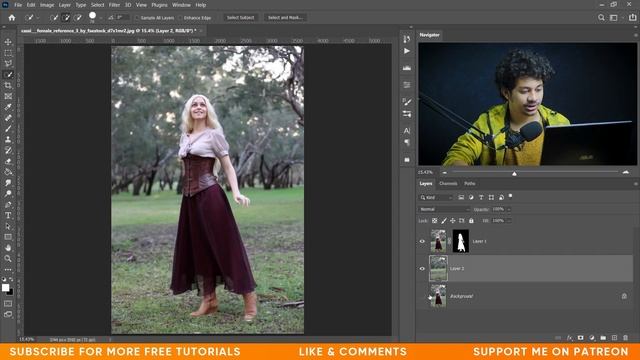Hide Layer 1 with its eye icon
The height and width of the screenshot is (360, 640).
pyautogui.click(x=422, y=241)
